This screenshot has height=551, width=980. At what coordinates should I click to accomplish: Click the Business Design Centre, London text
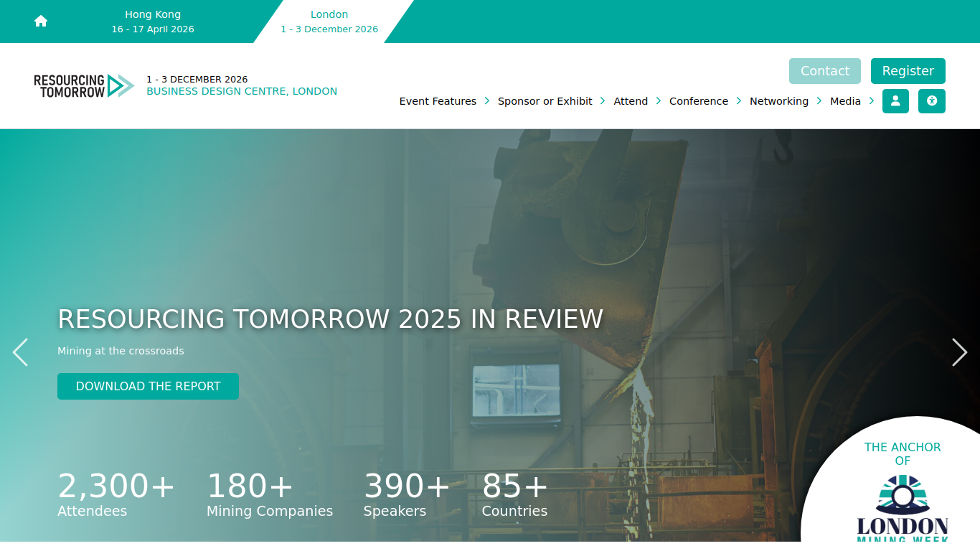pyautogui.click(x=242, y=91)
